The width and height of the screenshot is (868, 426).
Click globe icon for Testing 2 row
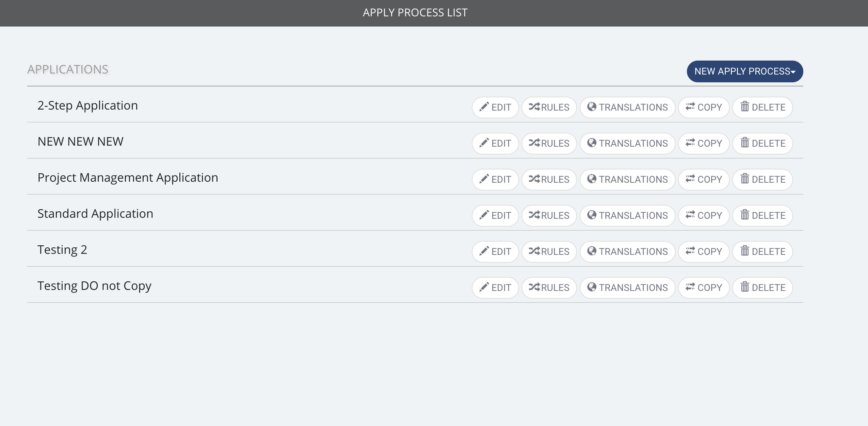(592, 251)
